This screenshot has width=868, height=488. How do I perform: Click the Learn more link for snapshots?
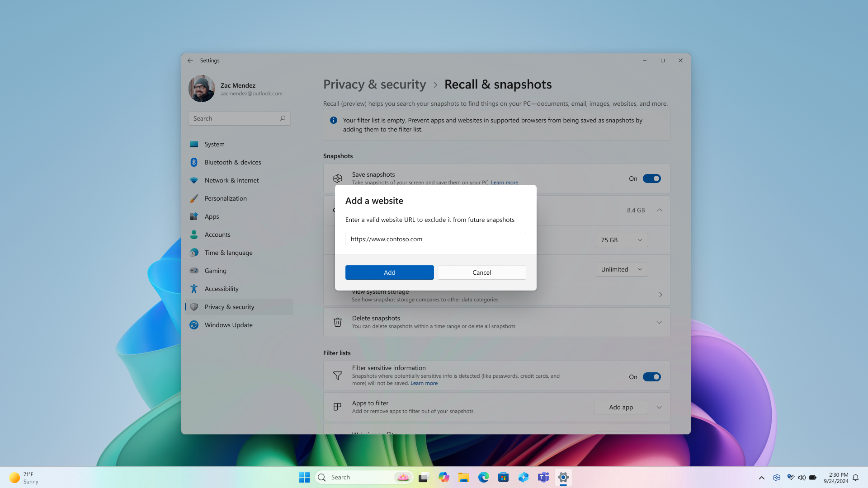point(505,182)
